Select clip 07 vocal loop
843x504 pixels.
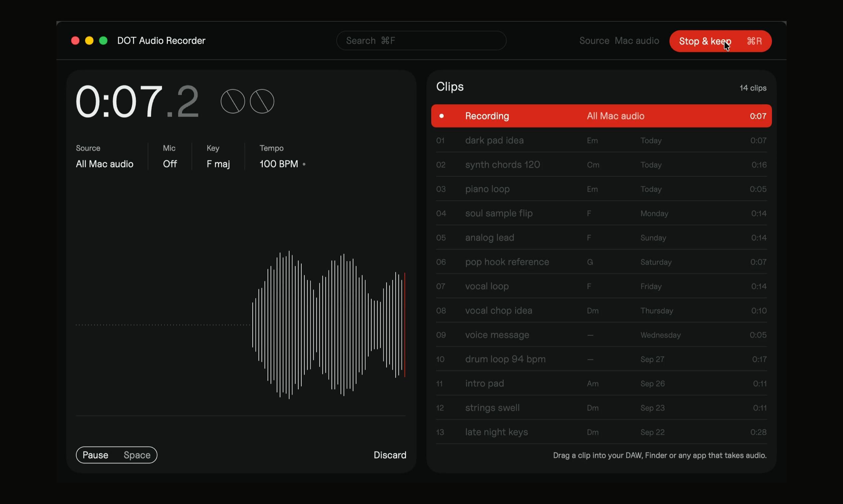[601, 286]
